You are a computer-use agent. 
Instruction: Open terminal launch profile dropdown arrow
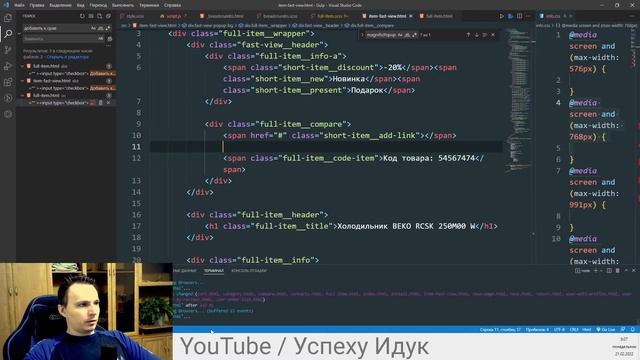(x=601, y=270)
